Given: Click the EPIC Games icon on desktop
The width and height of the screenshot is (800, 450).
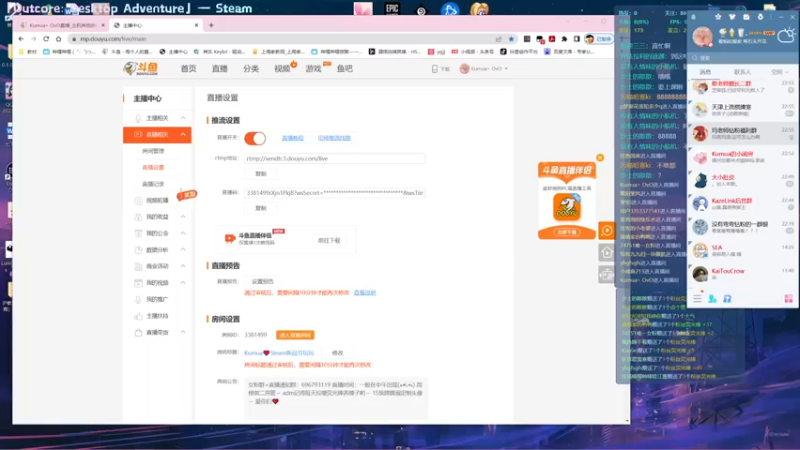Looking at the screenshot, I should 392,9.
